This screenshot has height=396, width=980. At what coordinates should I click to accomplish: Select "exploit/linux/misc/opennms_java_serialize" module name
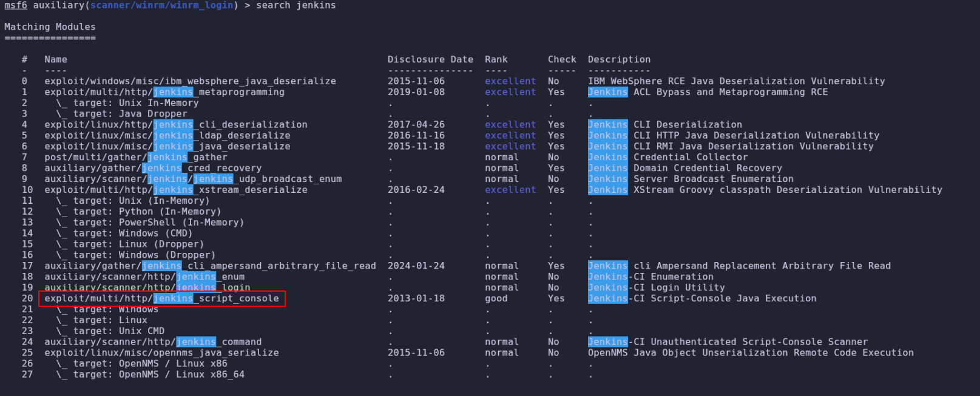point(161,354)
